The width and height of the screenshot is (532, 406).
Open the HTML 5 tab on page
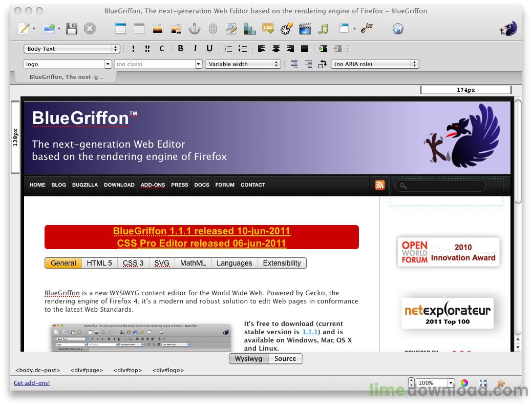pos(99,263)
